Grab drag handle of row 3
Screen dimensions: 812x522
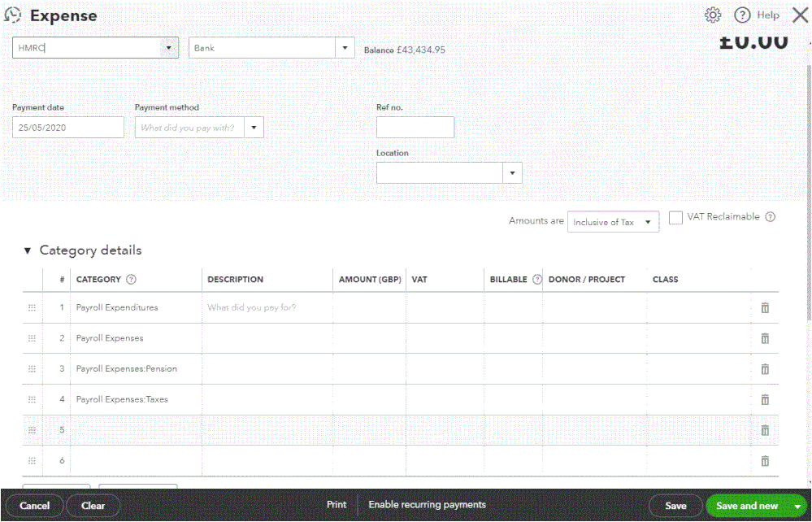point(33,368)
